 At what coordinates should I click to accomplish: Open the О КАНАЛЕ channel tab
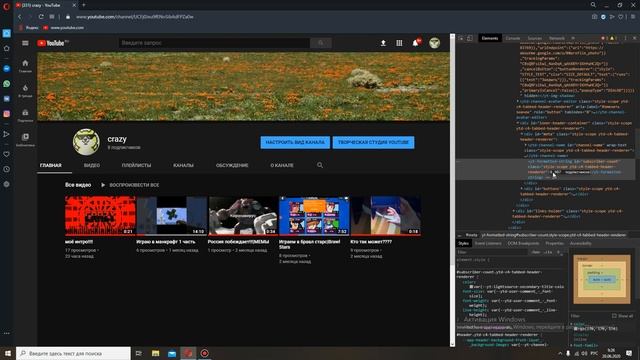click(282, 165)
